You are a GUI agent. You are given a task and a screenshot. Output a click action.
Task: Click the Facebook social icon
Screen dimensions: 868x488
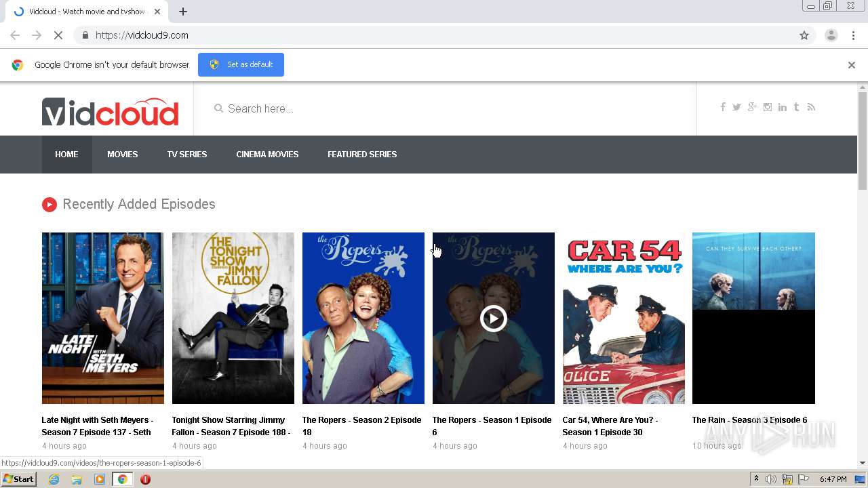723,107
